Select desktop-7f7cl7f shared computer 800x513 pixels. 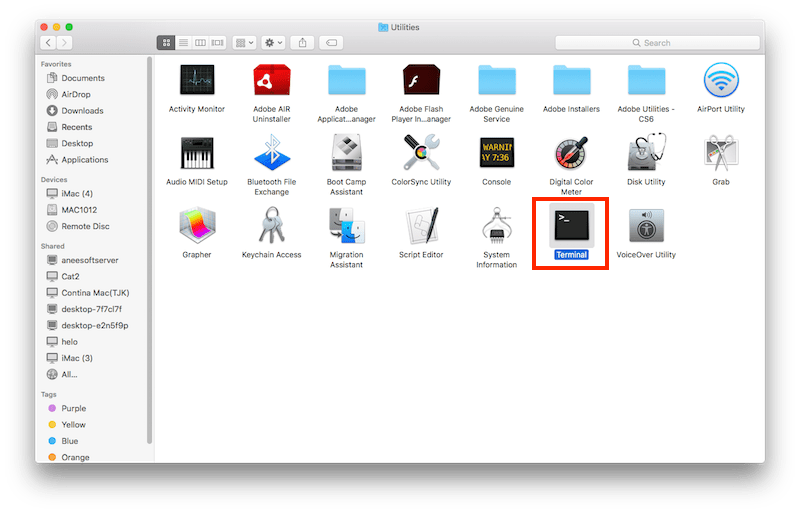pyautogui.click(x=91, y=309)
